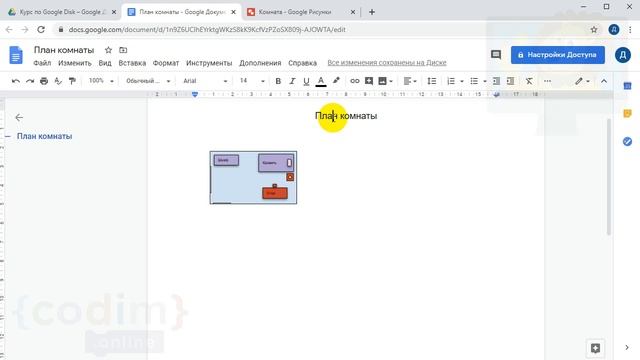Bookmark this page with star icon
Screen dimensions: 640x360
(x=594, y=29)
